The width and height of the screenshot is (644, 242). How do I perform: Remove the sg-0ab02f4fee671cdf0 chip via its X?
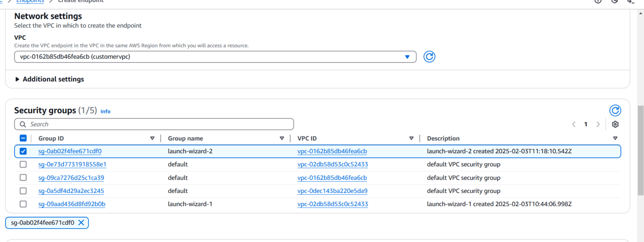[82, 222]
